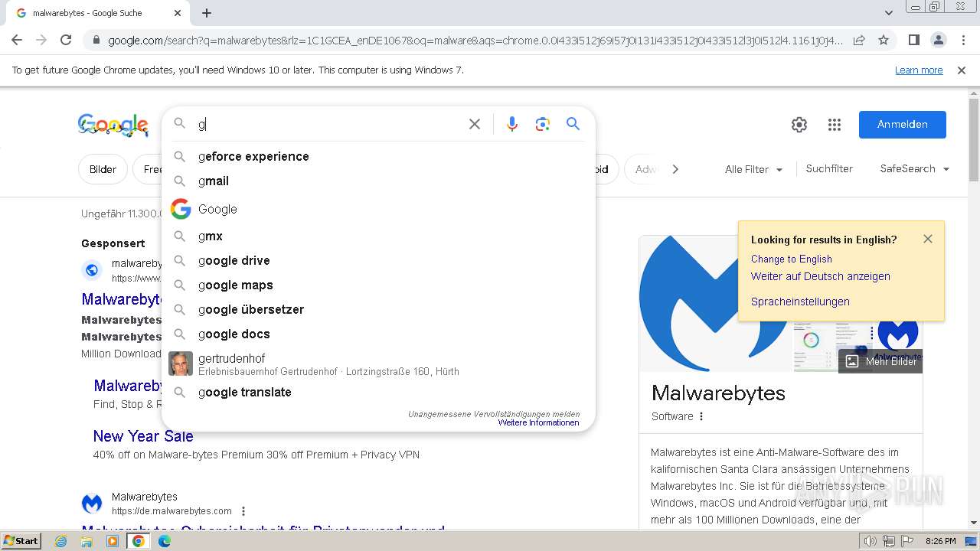Open Windows Media Player from taskbar
Image resolution: width=980 pixels, height=551 pixels.
point(113,541)
